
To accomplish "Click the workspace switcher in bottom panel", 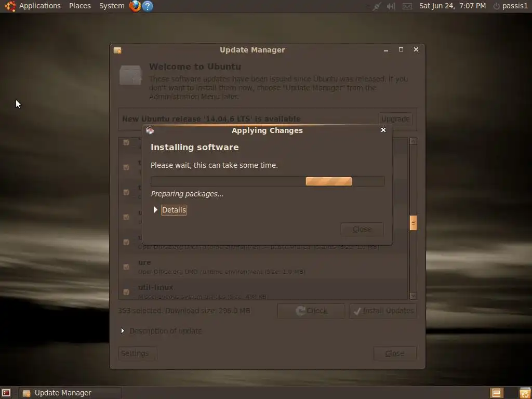I will pos(496,393).
